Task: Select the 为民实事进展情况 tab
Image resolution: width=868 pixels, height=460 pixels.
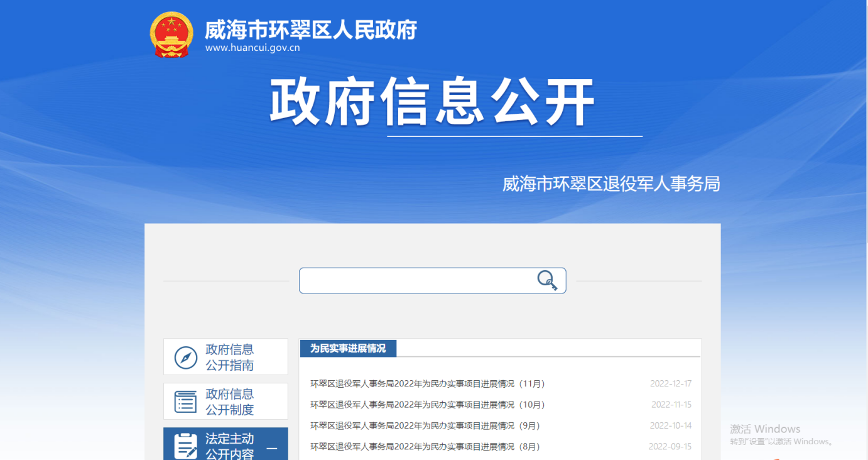Action: click(x=348, y=348)
